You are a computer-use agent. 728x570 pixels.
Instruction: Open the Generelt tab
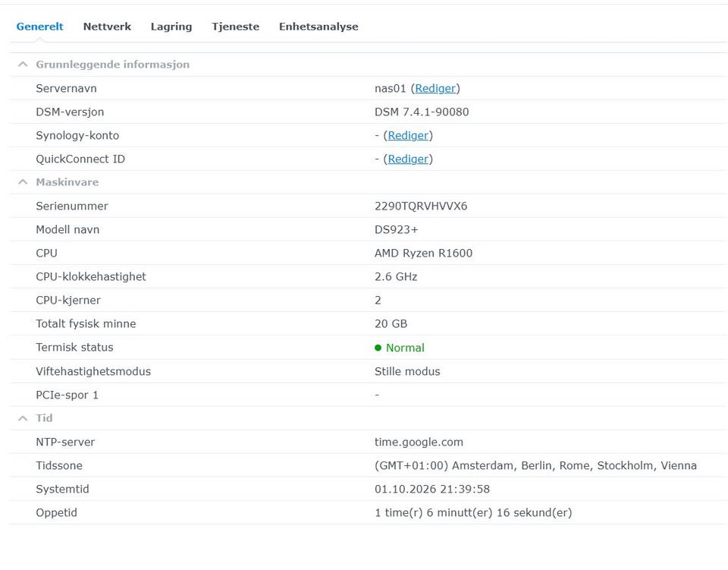pos(39,27)
